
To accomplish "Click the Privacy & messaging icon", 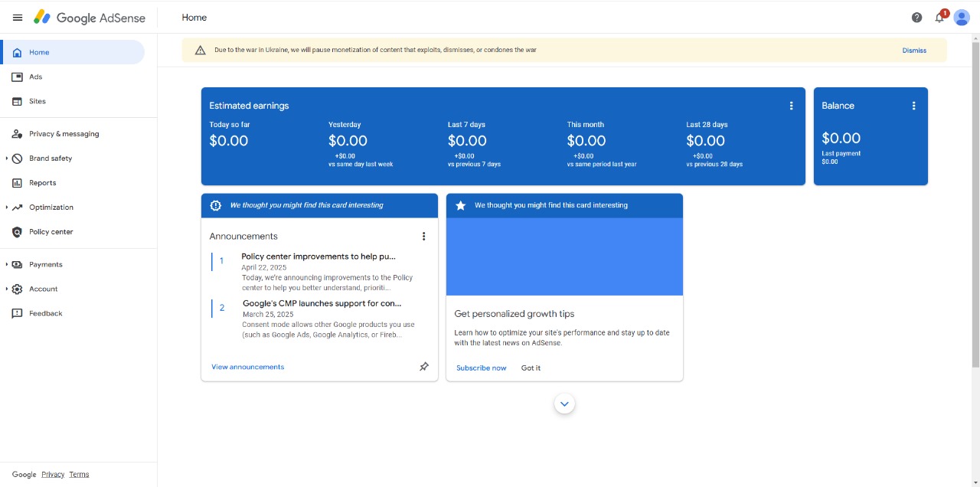I will coord(17,134).
